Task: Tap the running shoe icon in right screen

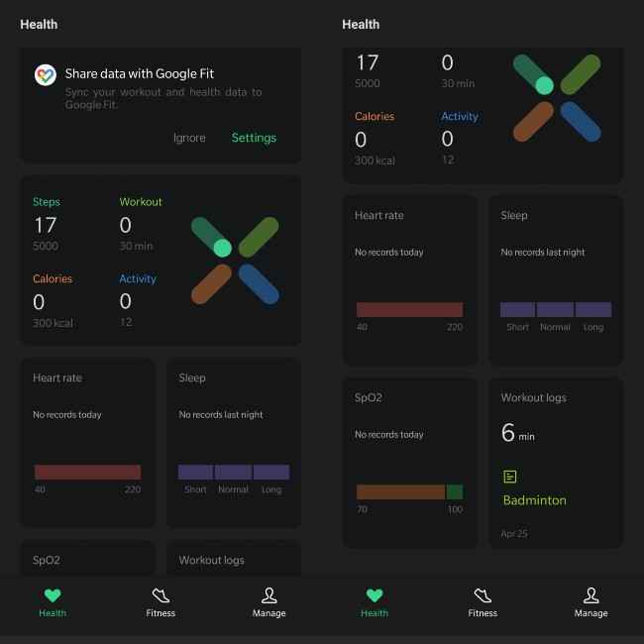Action: 483,595
